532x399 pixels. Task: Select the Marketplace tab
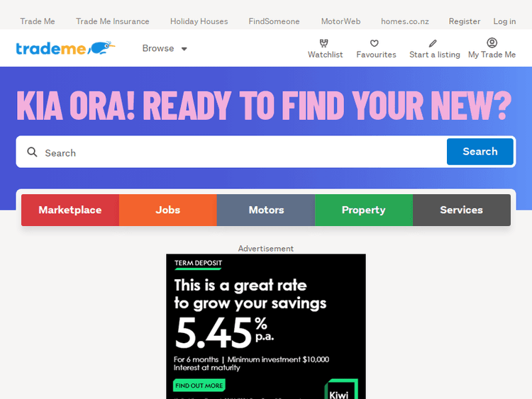[70, 210]
